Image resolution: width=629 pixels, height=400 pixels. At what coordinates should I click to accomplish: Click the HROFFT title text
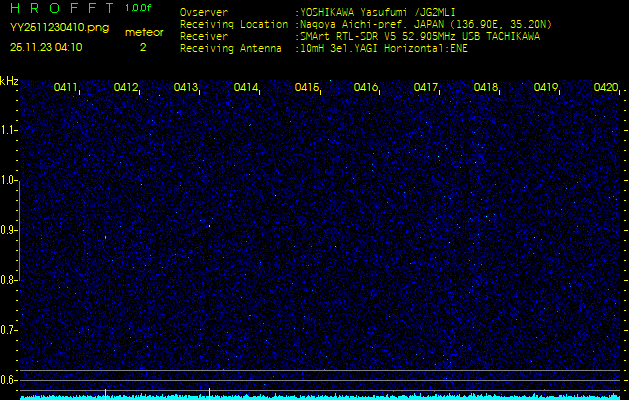tap(58, 9)
